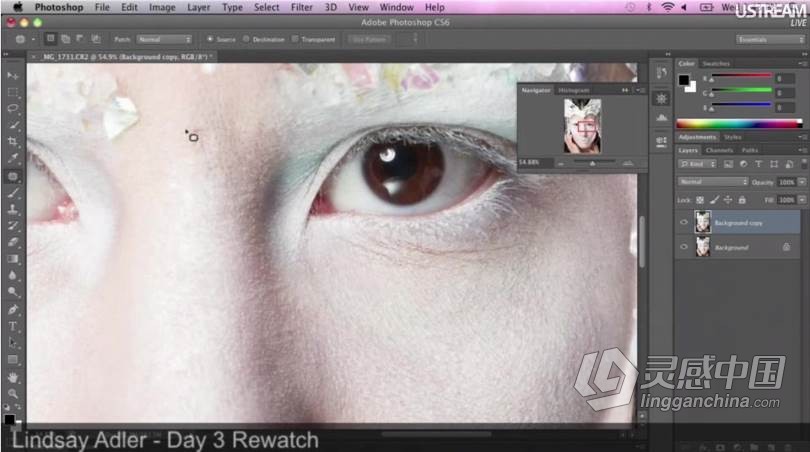Click the Navigator zoom slider

(x=593, y=163)
